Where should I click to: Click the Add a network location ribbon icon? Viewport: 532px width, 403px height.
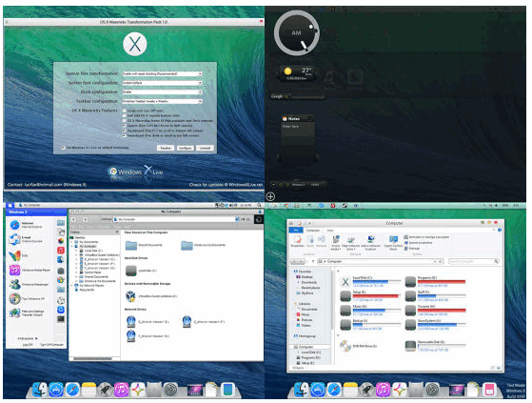(370, 243)
